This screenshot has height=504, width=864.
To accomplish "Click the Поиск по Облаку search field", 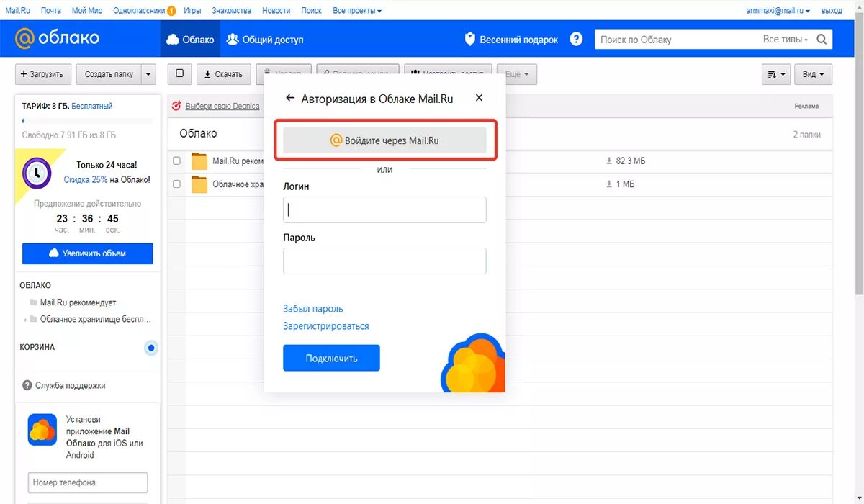I will 677,40.
